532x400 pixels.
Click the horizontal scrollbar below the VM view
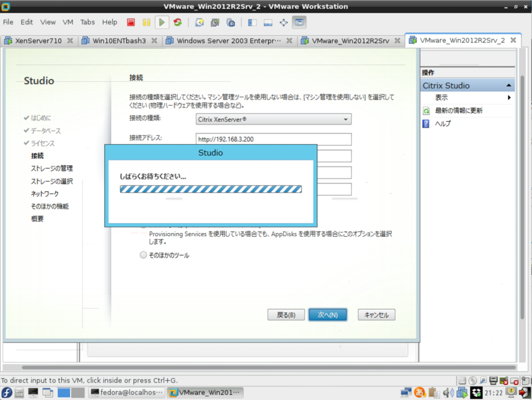(x=269, y=367)
